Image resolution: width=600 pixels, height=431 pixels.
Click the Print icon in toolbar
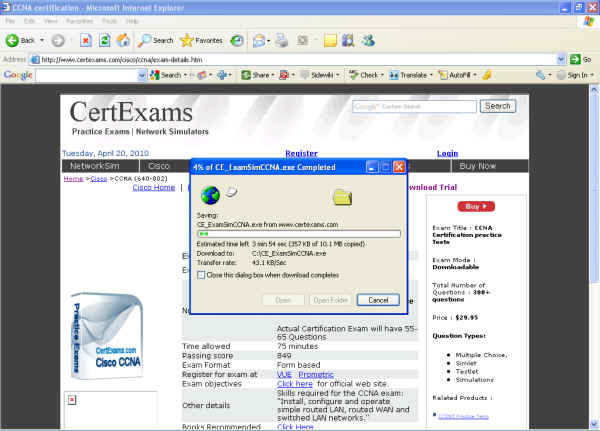(282, 40)
